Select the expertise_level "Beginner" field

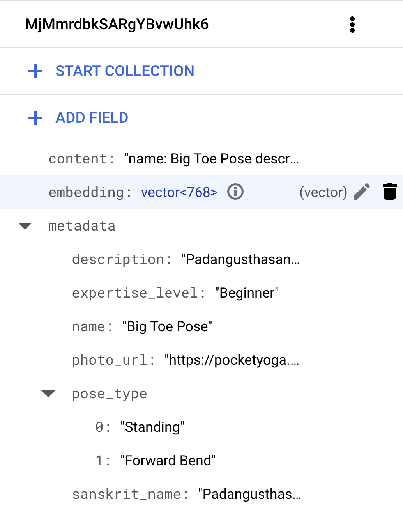tap(247, 293)
